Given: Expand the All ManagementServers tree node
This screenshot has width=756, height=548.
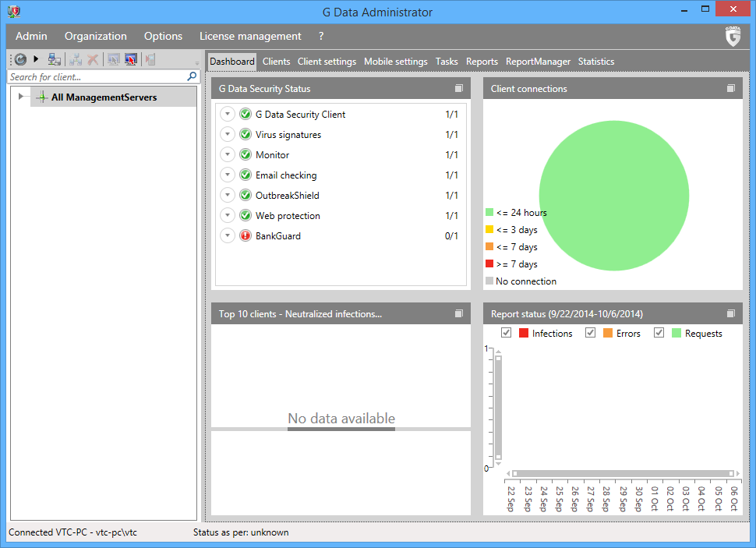Looking at the screenshot, I should tap(21, 97).
